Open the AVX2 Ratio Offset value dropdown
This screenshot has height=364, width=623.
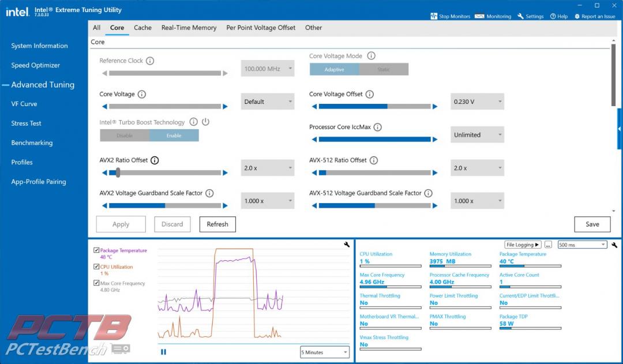click(x=267, y=168)
